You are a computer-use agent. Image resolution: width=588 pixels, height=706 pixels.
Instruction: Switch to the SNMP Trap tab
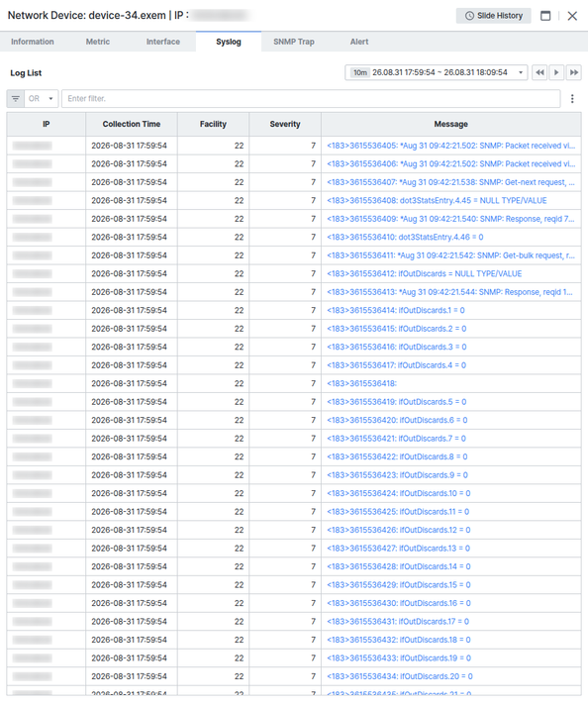coord(294,42)
